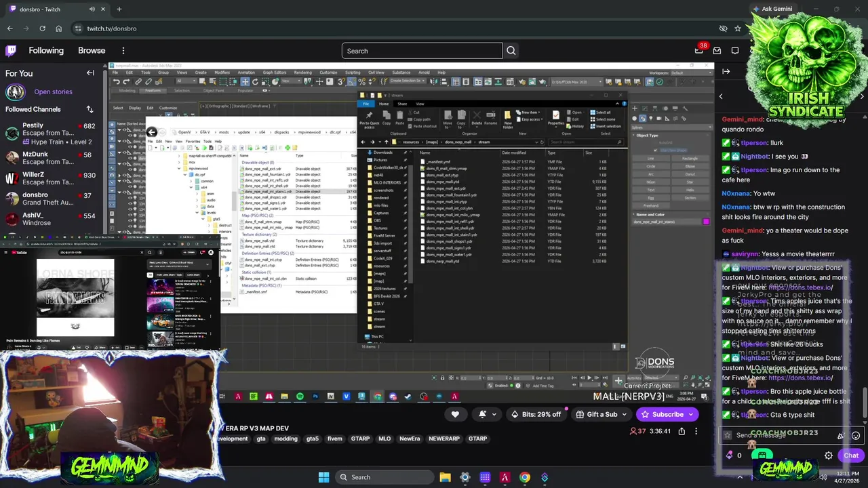Screen dimensions: 868x488
Task: Click the magenta object color swatch
Action: coord(707,222)
